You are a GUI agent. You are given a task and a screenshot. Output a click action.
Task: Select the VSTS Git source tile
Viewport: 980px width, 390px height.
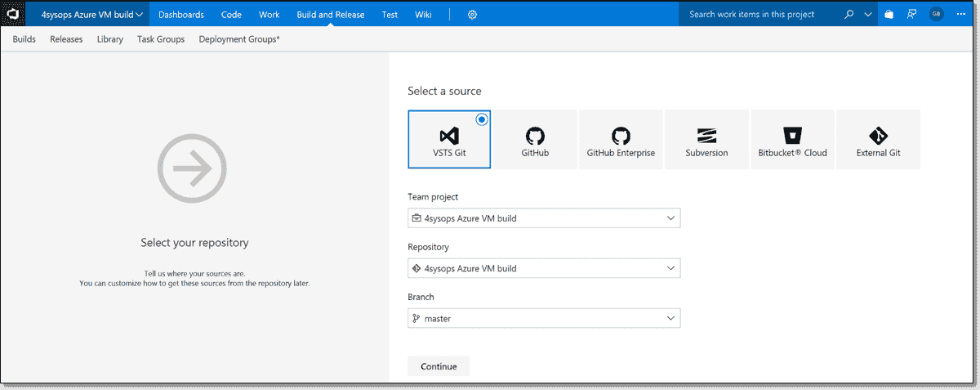(449, 139)
